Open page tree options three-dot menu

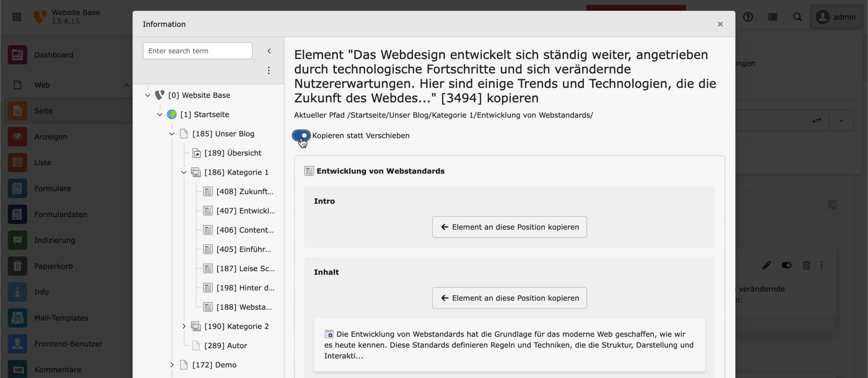pos(269,70)
